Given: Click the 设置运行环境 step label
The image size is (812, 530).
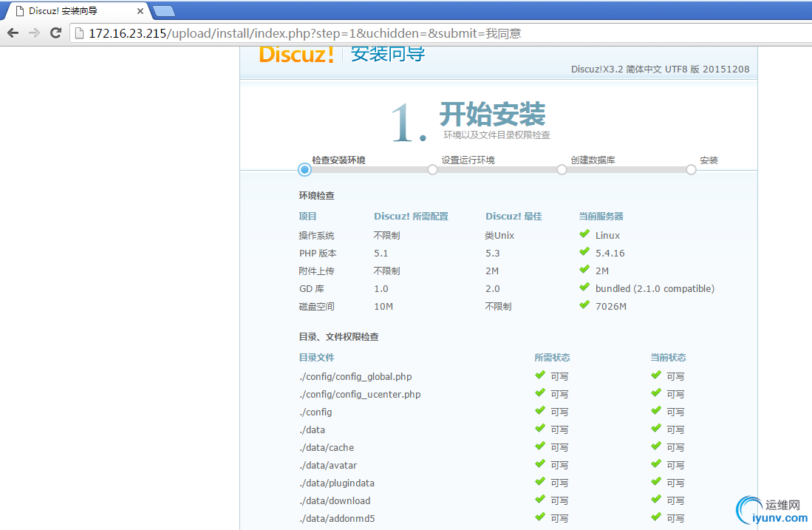Looking at the screenshot, I should tap(468, 160).
